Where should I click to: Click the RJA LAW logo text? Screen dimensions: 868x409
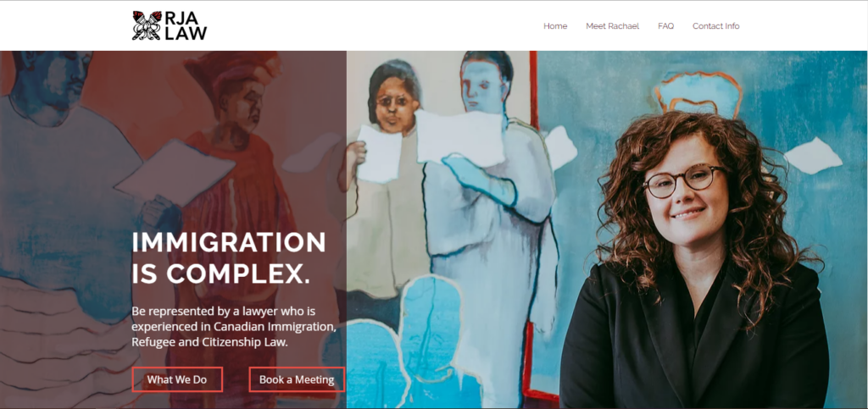tap(186, 26)
